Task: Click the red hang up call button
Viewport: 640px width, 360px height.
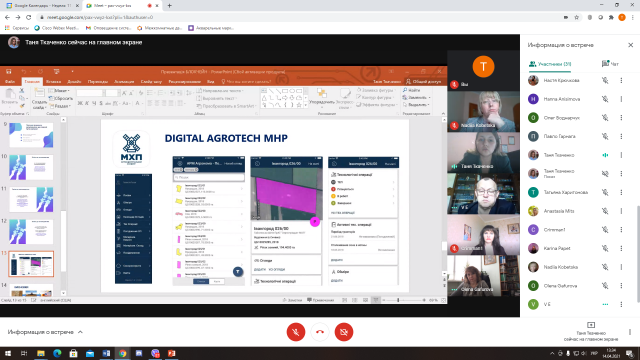Action: click(x=320, y=332)
